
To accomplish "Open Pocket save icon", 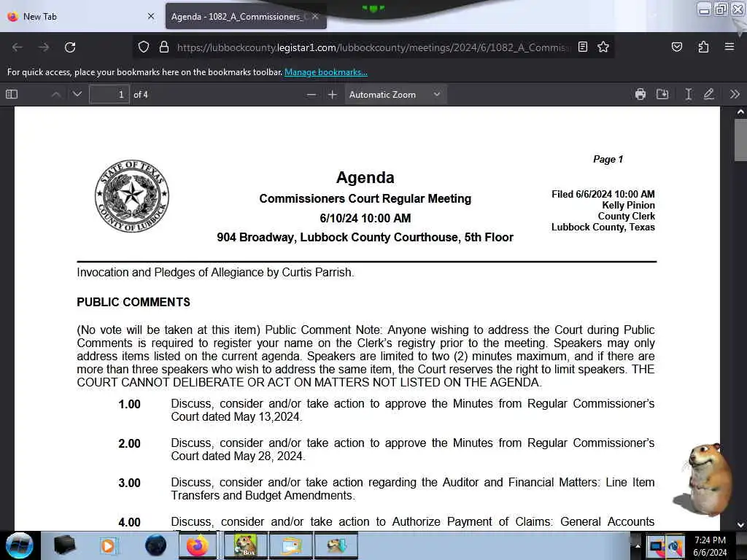I will [x=676, y=47].
